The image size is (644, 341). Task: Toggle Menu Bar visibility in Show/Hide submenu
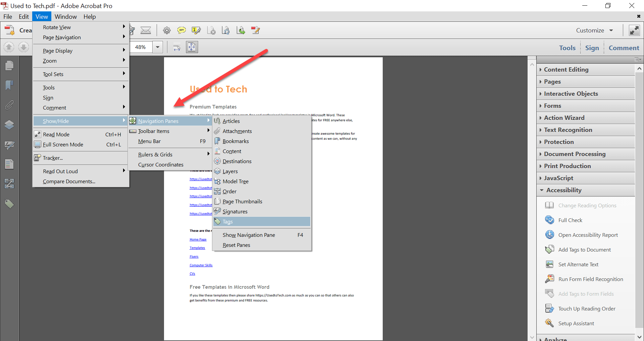click(170, 141)
